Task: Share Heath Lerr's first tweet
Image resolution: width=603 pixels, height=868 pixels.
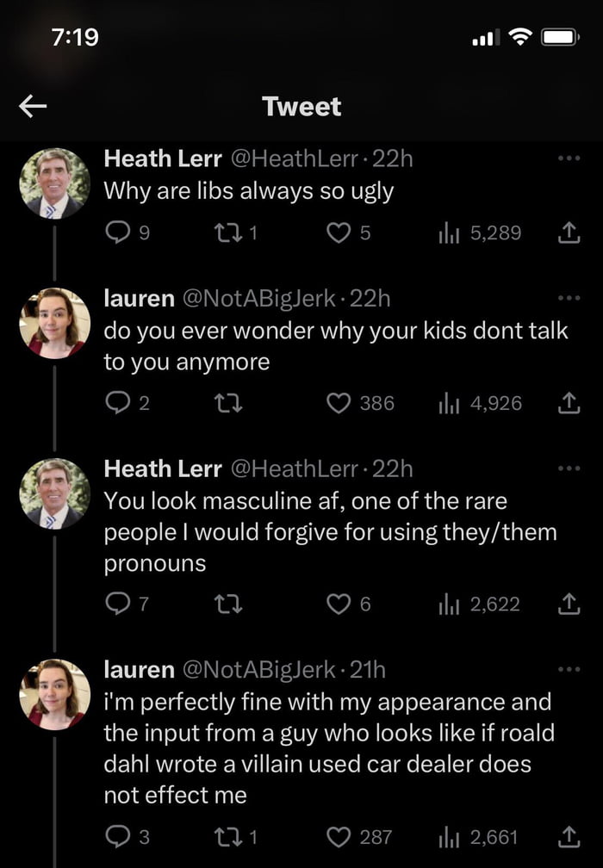Action: pyautogui.click(x=569, y=232)
